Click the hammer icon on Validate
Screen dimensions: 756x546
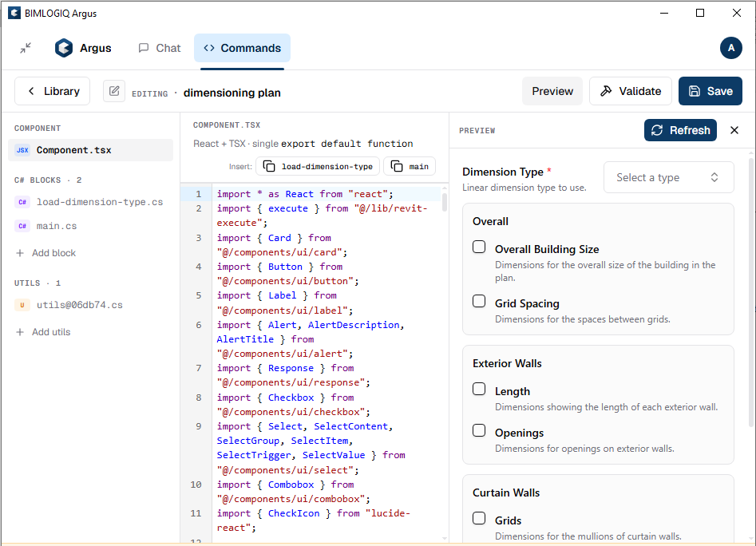[x=606, y=91]
